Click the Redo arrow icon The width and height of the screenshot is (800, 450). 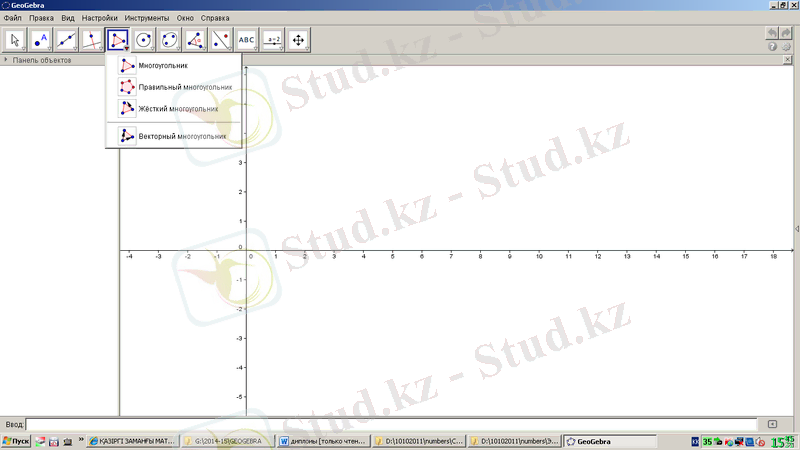786,33
